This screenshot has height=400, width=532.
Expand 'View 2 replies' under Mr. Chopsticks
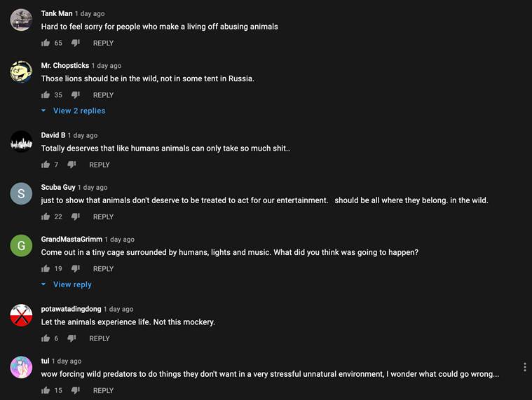coord(79,111)
